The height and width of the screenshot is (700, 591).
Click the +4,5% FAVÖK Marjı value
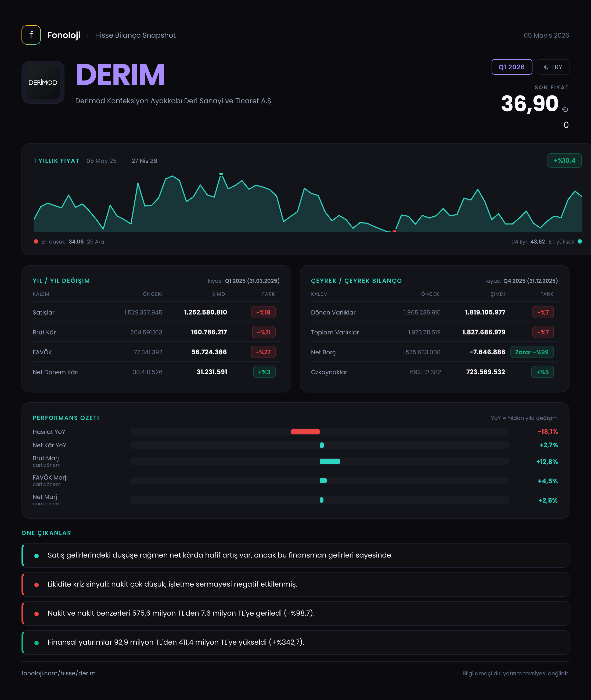click(x=548, y=481)
